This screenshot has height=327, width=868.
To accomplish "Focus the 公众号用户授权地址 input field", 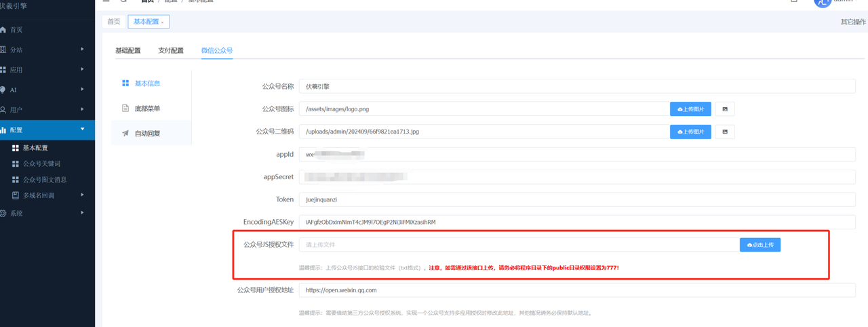I will tap(577, 290).
